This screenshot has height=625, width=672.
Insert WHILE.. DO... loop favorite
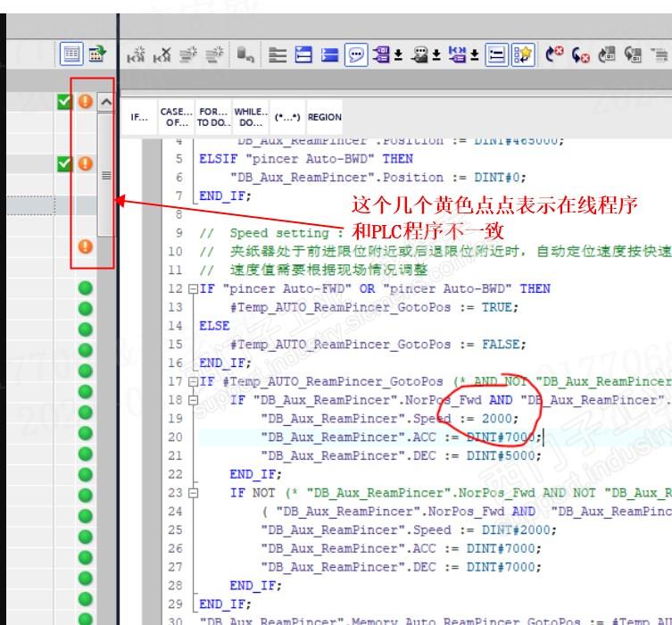251,117
